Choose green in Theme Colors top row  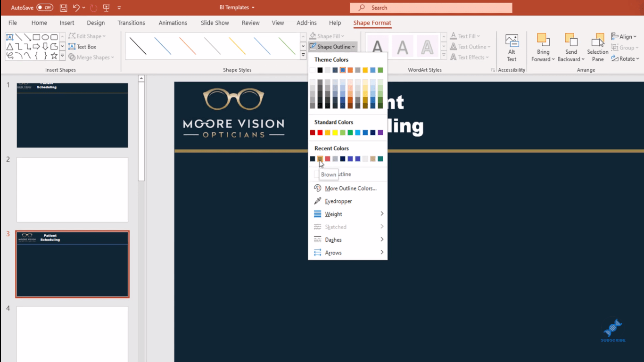(x=380, y=70)
